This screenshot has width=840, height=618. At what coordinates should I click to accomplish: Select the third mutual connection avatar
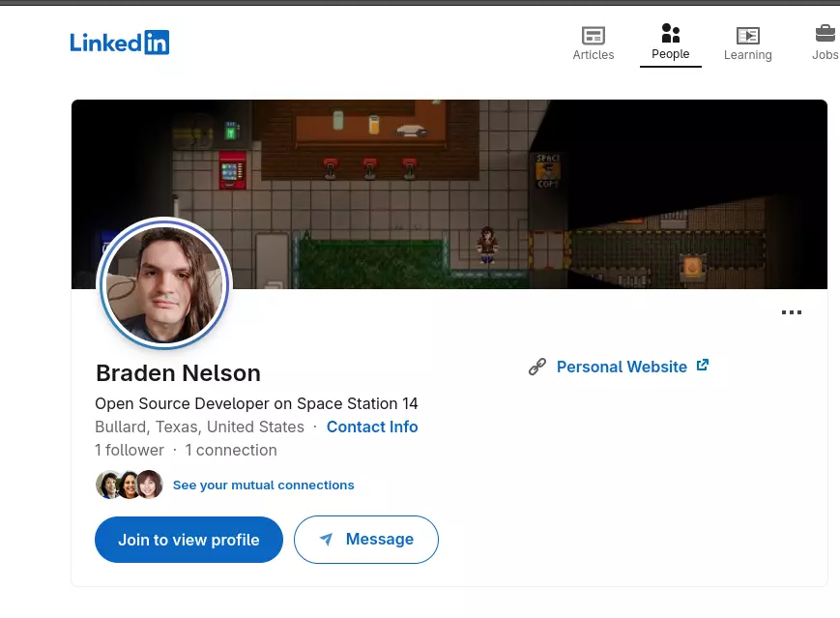[150, 485]
